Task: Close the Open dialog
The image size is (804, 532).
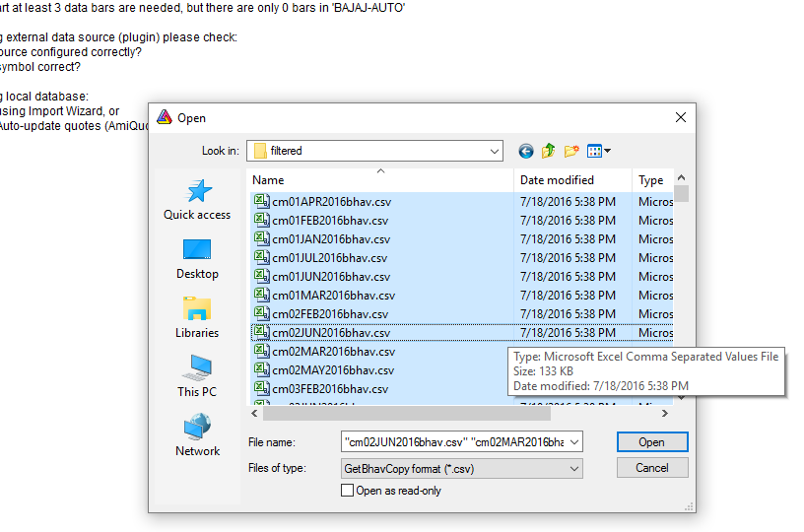Action: pos(681,117)
